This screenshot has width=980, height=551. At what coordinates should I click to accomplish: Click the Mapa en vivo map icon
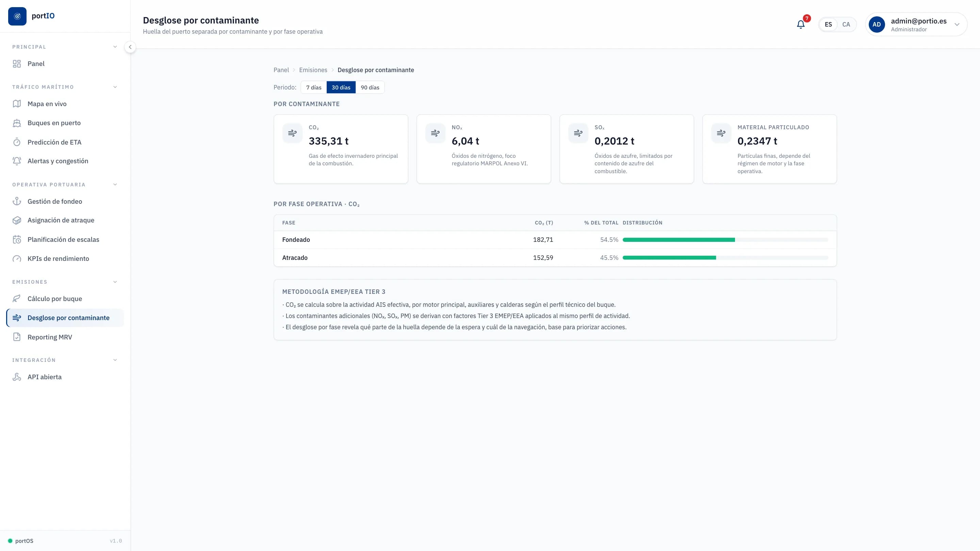[17, 104]
